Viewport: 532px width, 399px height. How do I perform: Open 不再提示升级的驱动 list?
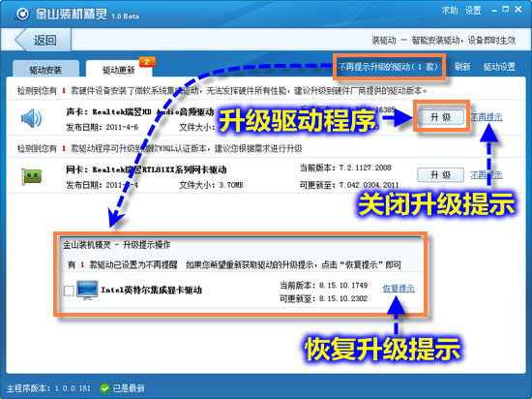pyautogui.click(x=388, y=67)
